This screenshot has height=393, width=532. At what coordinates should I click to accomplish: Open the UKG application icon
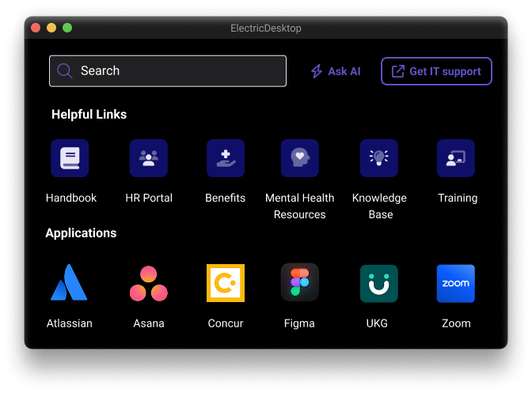pyautogui.click(x=379, y=283)
